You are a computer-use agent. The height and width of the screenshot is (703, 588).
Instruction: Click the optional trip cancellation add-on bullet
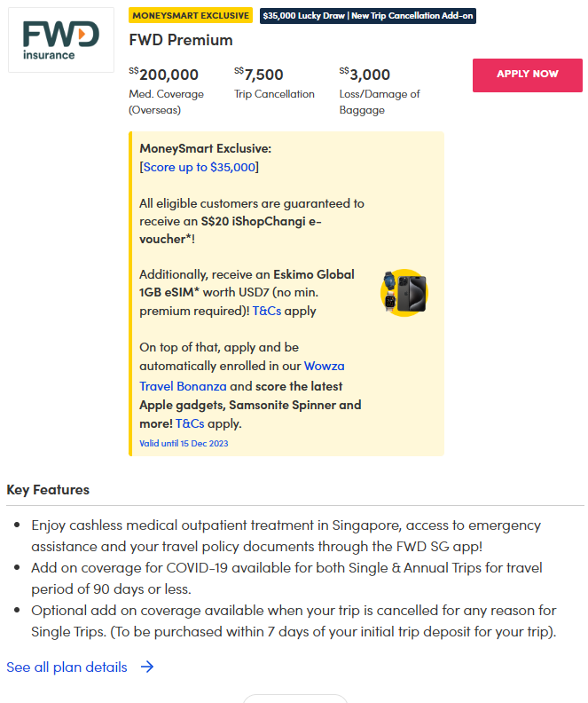pyautogui.click(x=294, y=620)
